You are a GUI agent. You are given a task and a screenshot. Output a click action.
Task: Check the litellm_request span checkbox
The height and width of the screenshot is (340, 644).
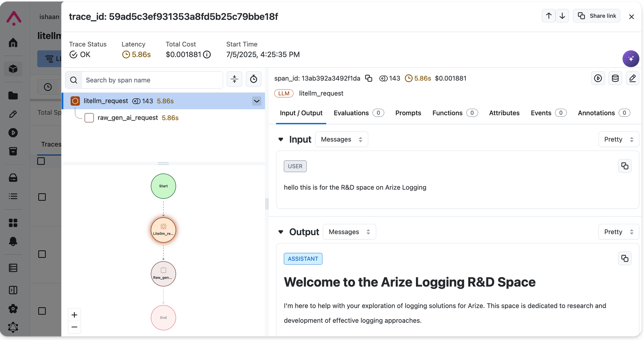(x=74, y=101)
